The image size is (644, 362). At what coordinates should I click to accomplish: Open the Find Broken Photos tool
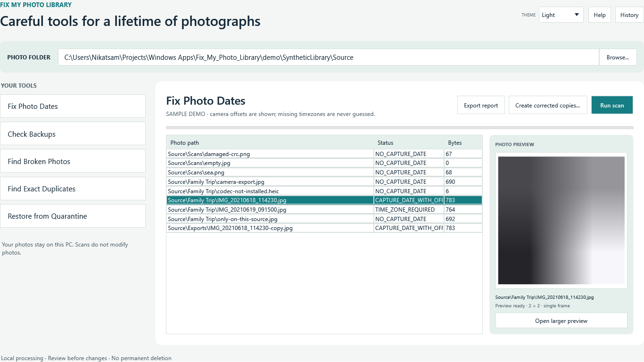tap(73, 161)
